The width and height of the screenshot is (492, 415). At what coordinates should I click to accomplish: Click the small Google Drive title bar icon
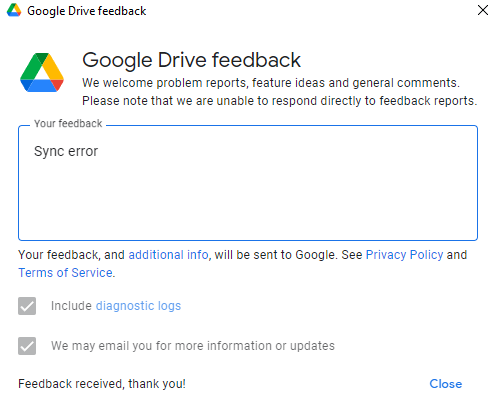pyautogui.click(x=14, y=10)
